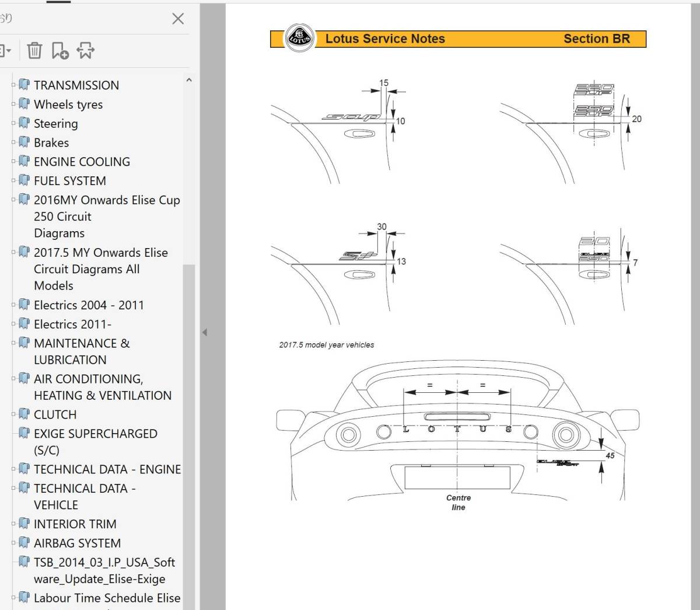Click the Lotus logo in the page header
The image size is (700, 610).
coord(299,39)
